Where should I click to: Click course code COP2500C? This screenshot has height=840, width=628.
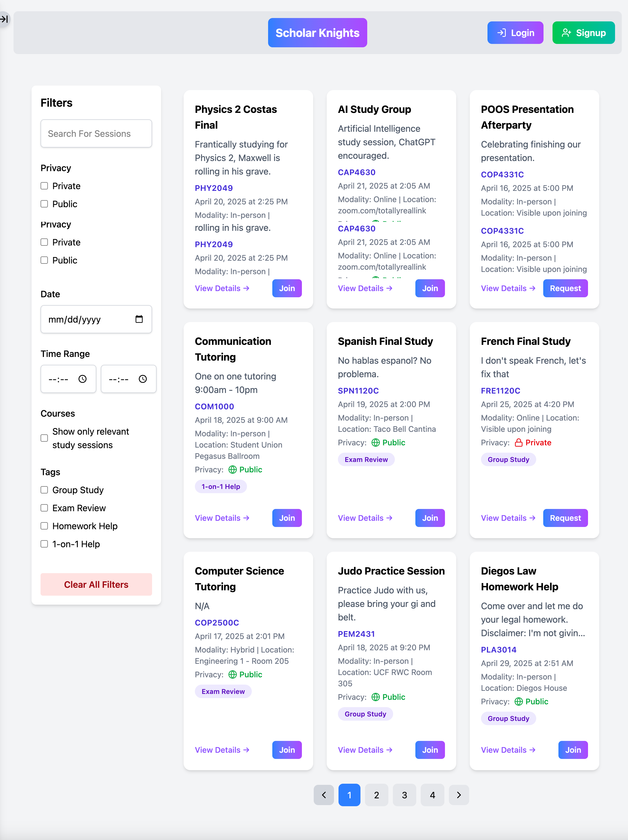(217, 623)
